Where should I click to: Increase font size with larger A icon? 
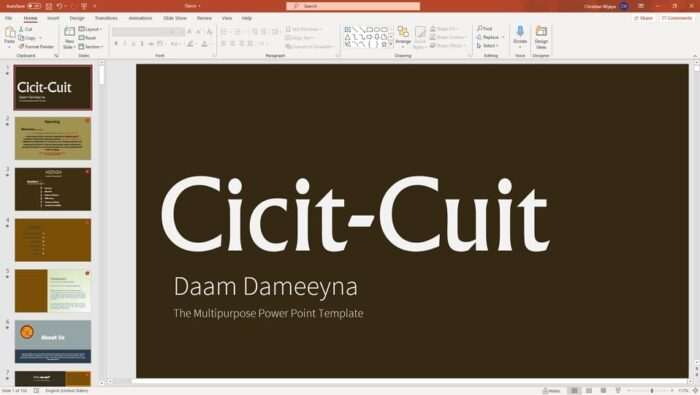(x=189, y=32)
